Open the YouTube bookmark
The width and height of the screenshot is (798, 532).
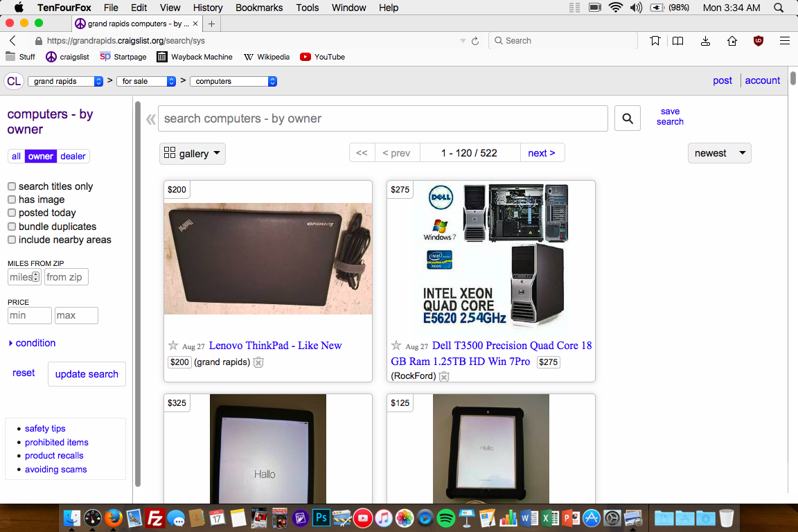click(323, 57)
